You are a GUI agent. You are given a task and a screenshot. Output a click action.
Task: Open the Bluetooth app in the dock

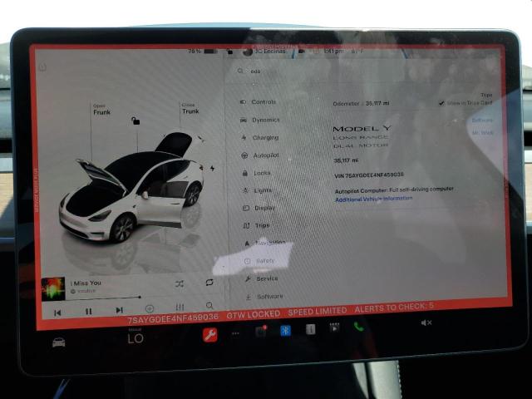(285, 330)
